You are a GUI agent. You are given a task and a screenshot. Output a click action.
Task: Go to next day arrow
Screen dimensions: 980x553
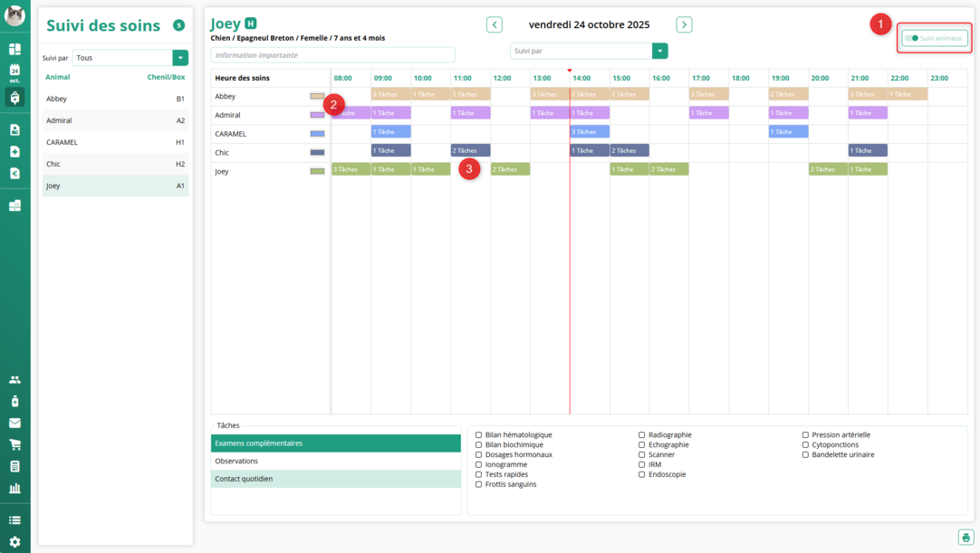pos(684,24)
